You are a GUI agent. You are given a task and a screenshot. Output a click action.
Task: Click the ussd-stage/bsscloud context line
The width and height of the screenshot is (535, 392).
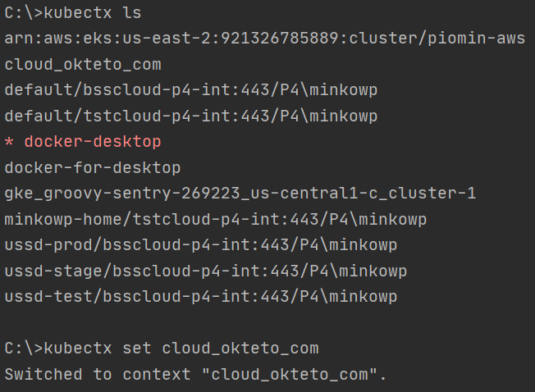[205, 271]
